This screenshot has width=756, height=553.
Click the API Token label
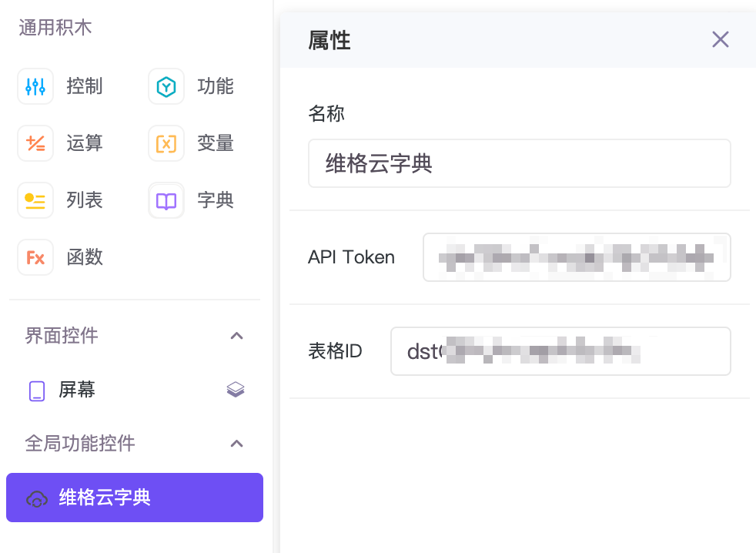click(352, 257)
